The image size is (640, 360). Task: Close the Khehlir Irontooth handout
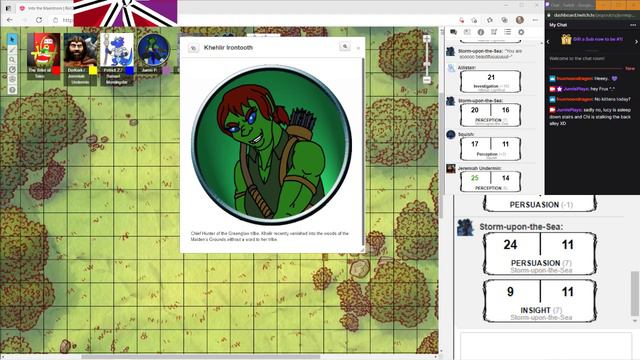(358, 48)
